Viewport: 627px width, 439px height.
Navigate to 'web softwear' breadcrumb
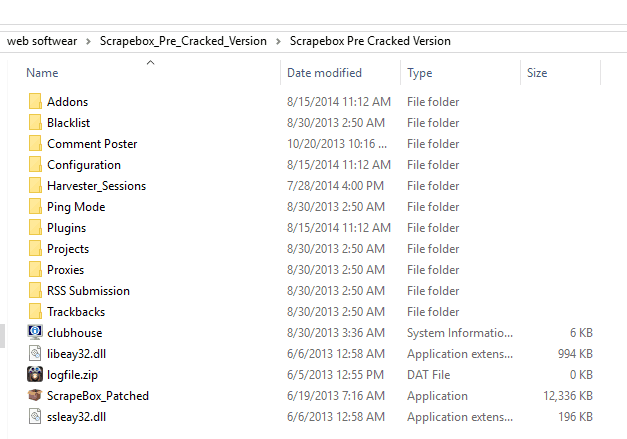coord(42,41)
